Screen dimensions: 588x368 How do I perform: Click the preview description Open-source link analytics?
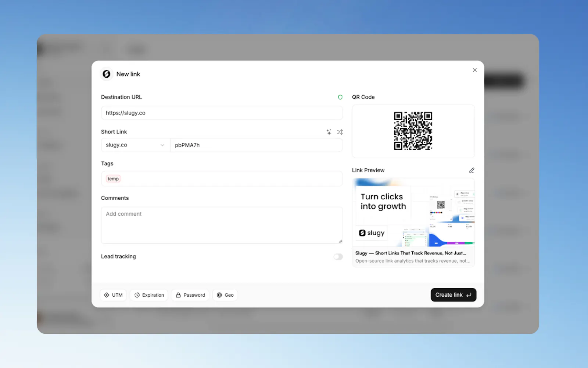[x=413, y=261]
